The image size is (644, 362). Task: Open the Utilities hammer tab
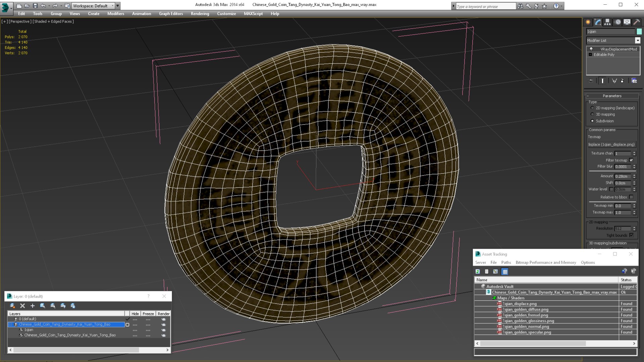[636, 22]
